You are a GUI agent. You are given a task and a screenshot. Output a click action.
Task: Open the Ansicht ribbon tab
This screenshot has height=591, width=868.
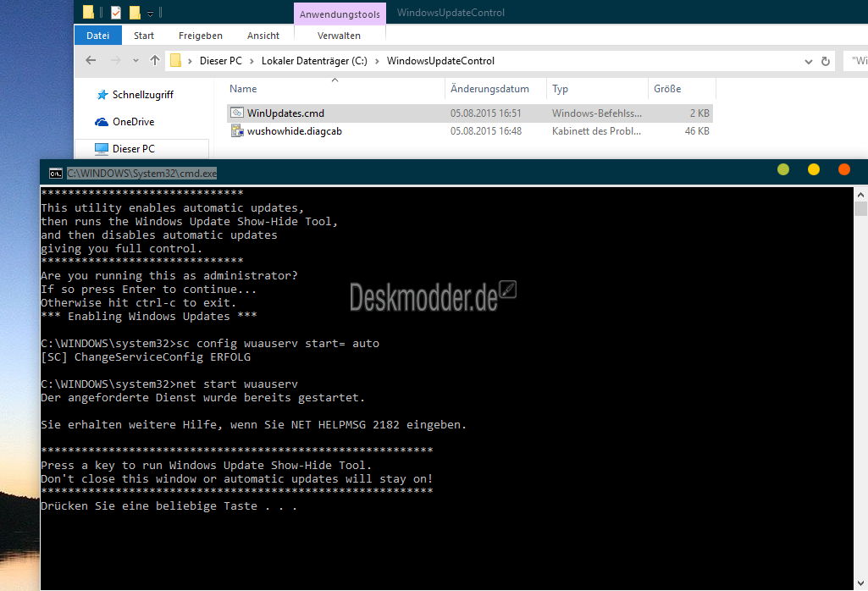[263, 36]
